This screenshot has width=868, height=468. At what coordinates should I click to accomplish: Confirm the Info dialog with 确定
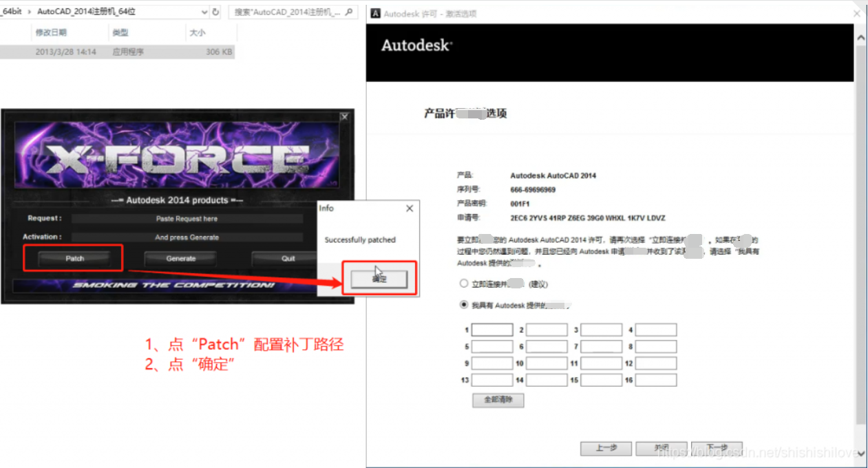[379, 279]
